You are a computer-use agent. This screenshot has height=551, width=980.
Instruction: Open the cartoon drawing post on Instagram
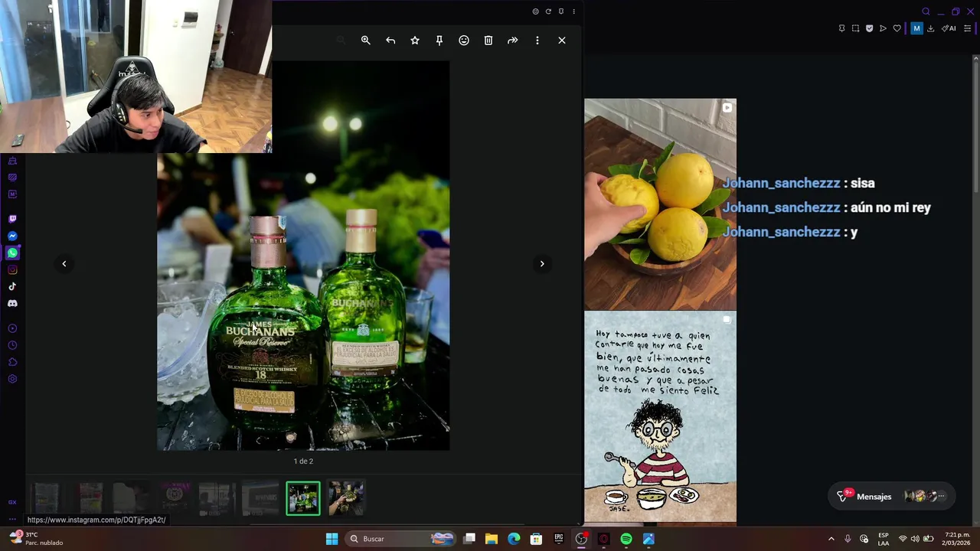tap(660, 417)
